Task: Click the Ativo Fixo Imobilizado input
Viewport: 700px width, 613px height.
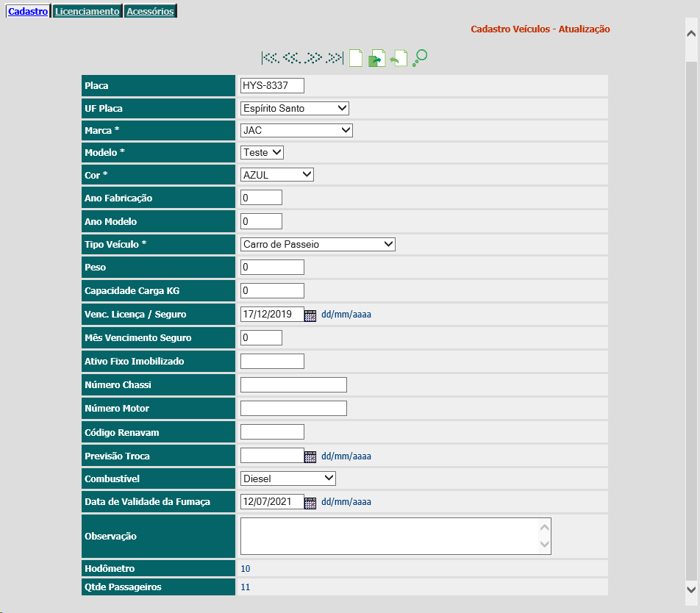Action: pyautogui.click(x=272, y=362)
